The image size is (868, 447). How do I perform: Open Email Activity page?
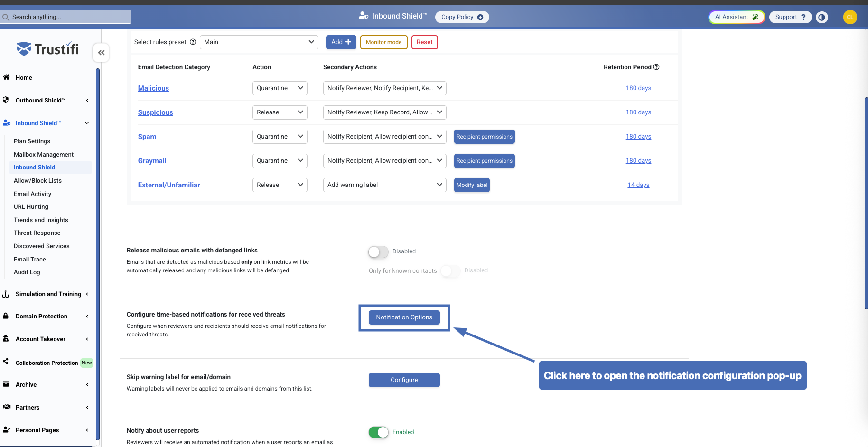pos(32,194)
